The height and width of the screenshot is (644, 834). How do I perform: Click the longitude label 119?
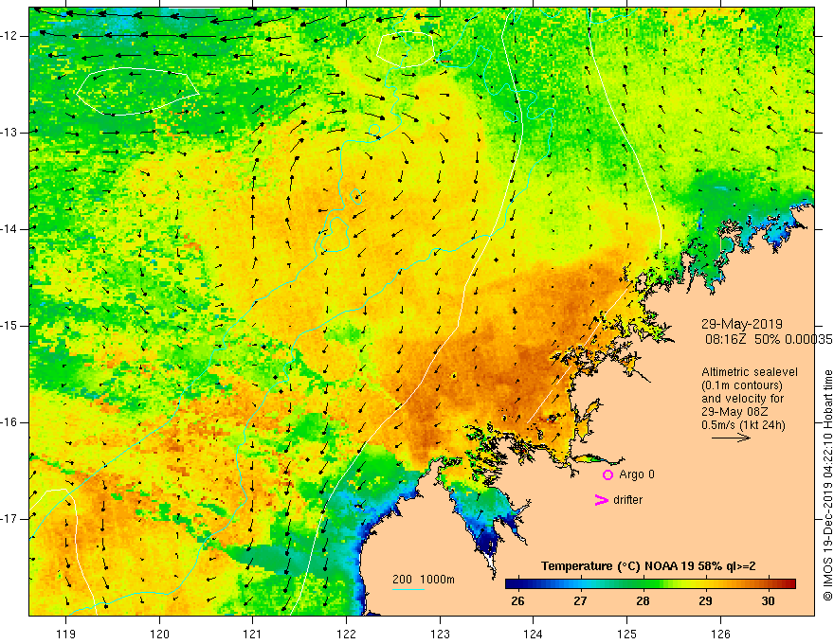(x=66, y=634)
